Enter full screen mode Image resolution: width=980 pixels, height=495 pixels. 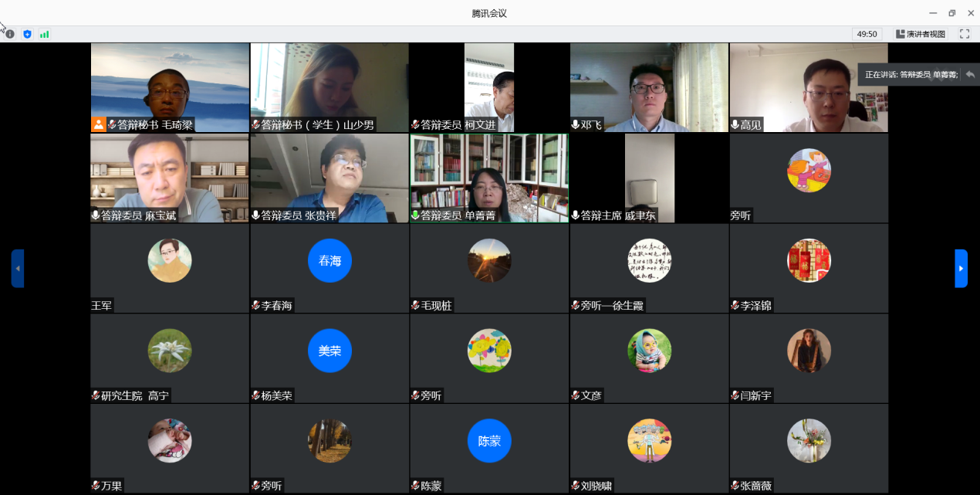(964, 34)
